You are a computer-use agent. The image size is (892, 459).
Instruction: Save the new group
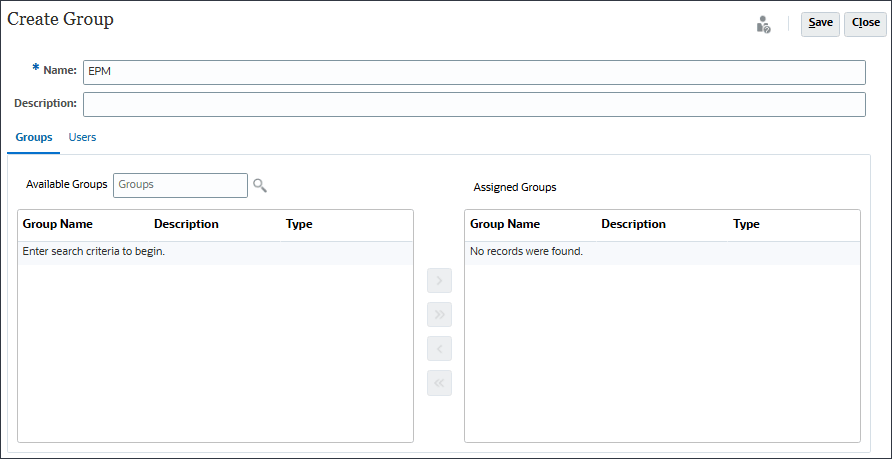click(820, 23)
